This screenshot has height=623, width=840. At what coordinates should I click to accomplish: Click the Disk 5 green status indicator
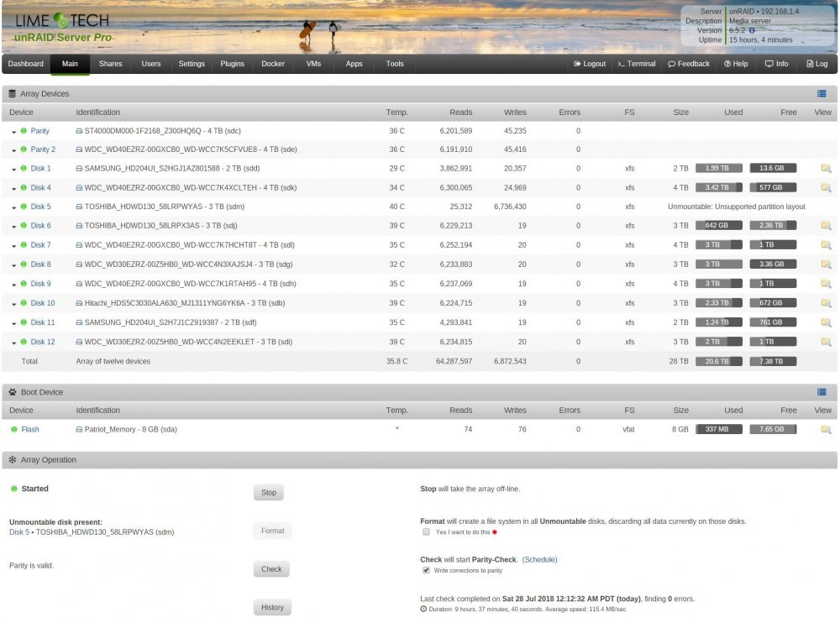(24, 207)
